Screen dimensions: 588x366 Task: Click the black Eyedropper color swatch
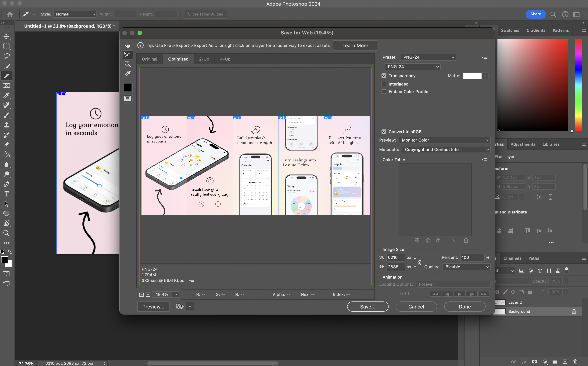coord(128,87)
